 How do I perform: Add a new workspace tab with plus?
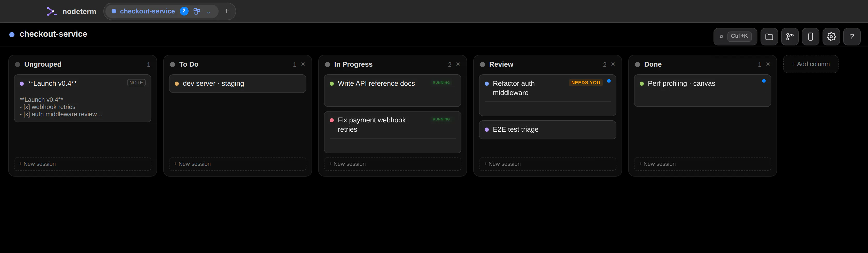pos(227,11)
